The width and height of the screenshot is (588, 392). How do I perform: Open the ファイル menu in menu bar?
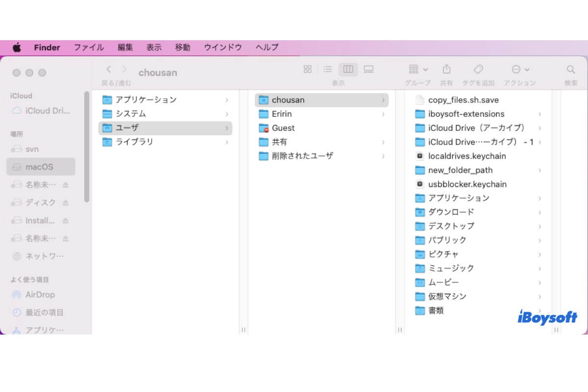click(89, 48)
